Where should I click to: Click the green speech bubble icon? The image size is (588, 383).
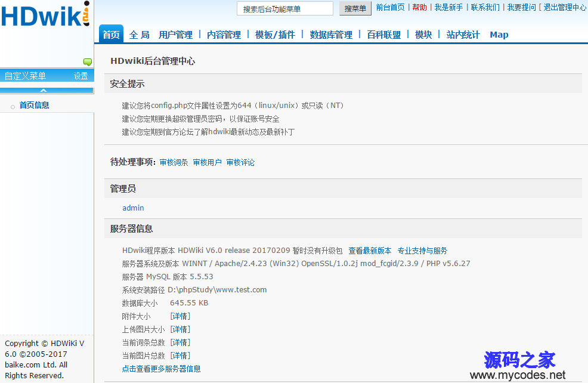click(x=88, y=62)
